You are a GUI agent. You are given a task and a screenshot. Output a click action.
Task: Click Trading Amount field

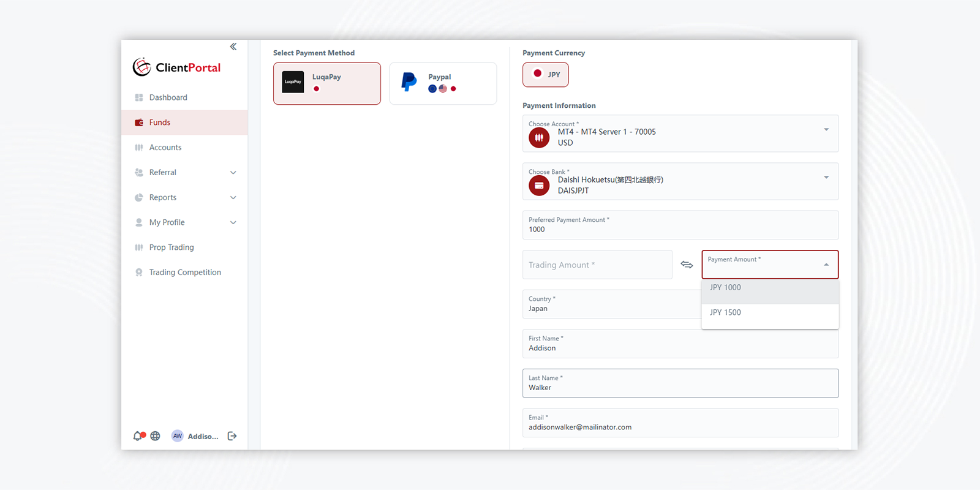(597, 265)
